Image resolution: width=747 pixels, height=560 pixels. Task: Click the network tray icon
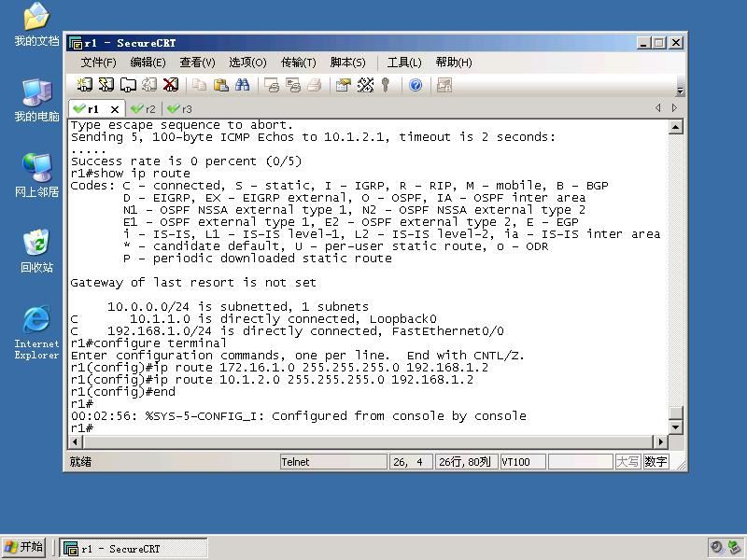[x=735, y=547]
